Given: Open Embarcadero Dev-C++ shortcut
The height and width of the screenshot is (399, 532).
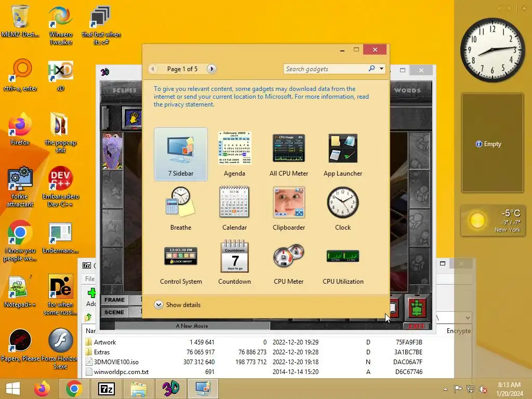Looking at the screenshot, I should pos(60,186).
